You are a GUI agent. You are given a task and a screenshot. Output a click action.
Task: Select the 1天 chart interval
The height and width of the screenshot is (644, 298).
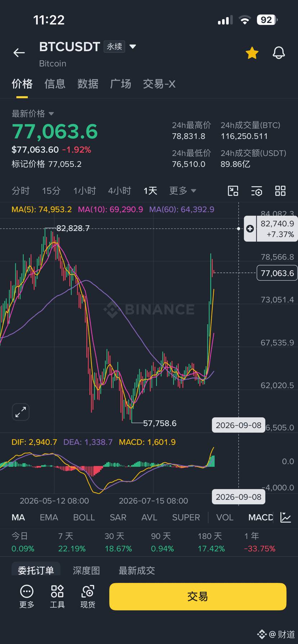pos(150,190)
